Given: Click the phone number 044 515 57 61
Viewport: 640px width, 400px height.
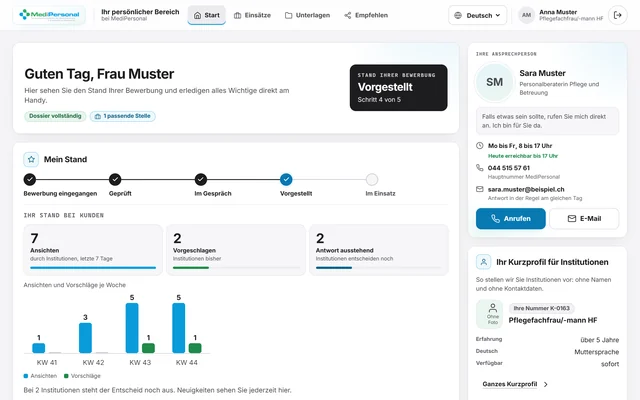Looking at the screenshot, I should [509, 168].
